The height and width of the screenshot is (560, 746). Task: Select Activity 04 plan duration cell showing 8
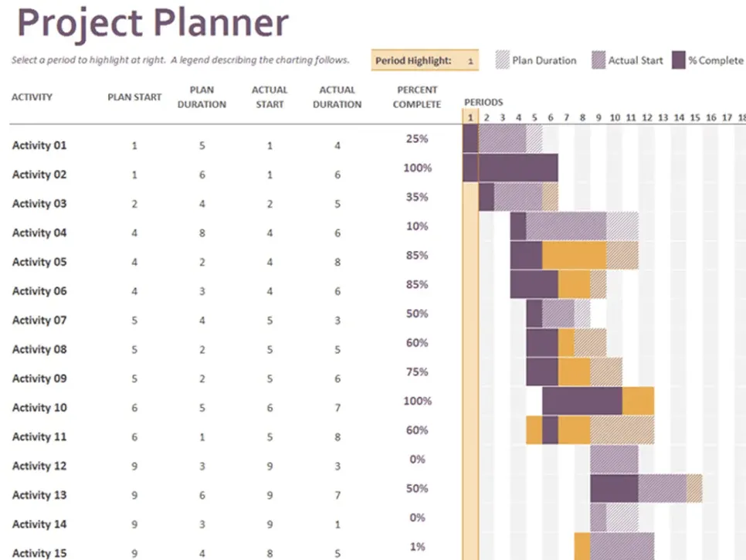202,233
